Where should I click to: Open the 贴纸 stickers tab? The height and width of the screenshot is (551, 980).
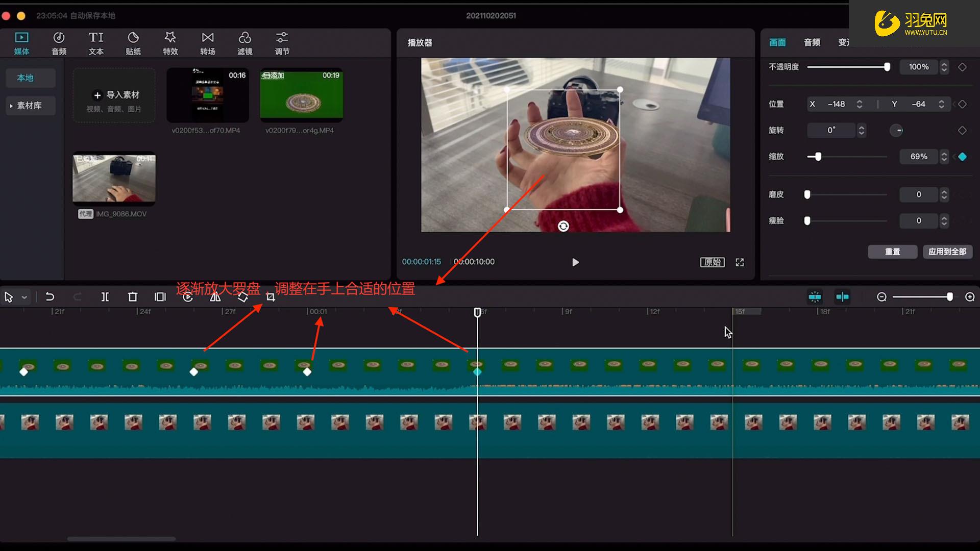pos(133,43)
